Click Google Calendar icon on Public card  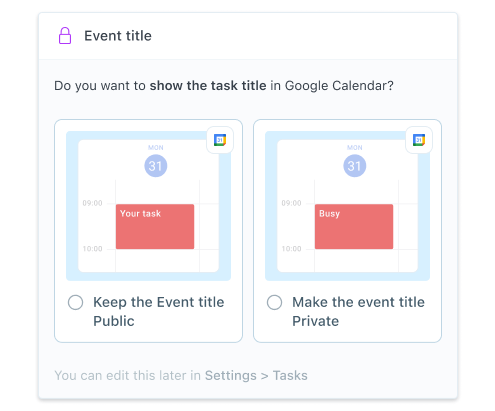[x=220, y=140]
